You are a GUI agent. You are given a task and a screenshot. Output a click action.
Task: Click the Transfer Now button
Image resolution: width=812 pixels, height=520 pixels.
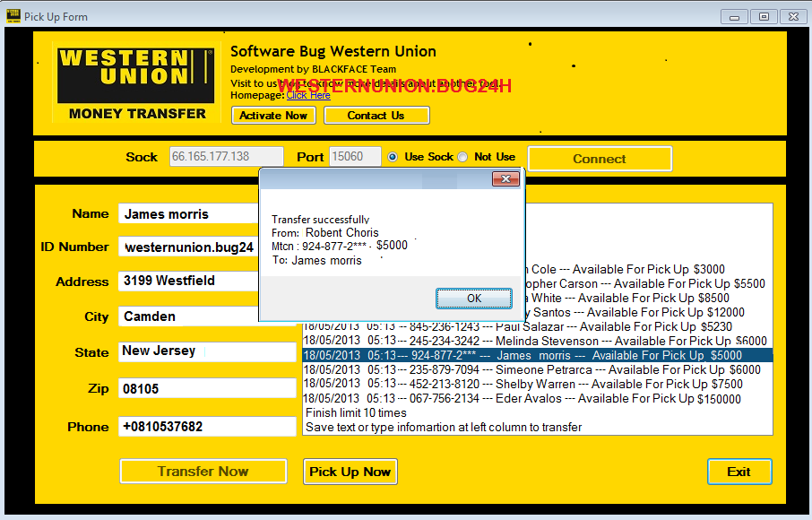[x=203, y=472]
